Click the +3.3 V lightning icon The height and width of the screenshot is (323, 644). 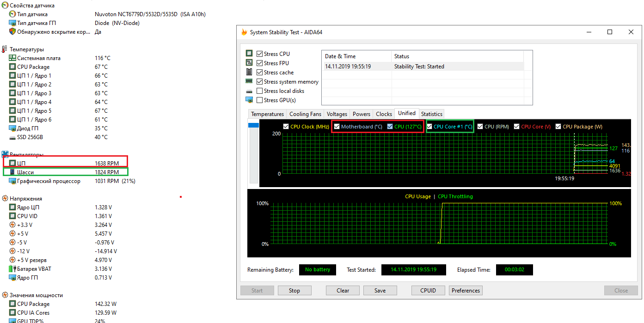coord(12,225)
